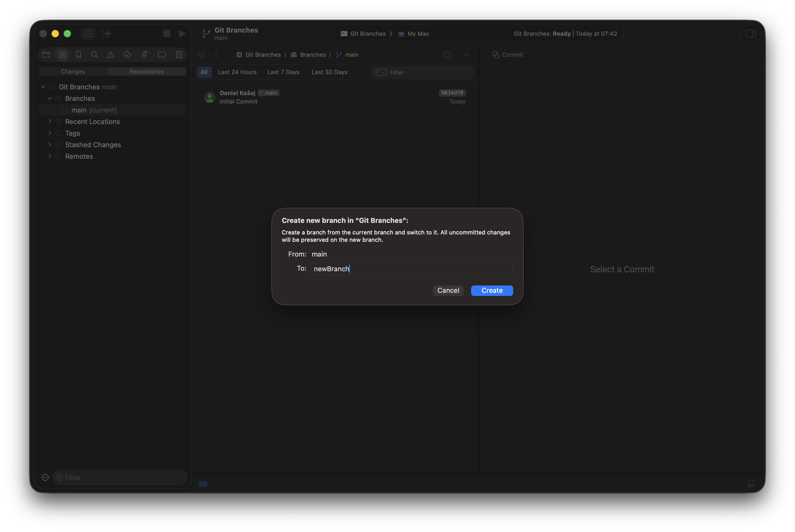Open the Breakpoint navigator tag icon
795x532 pixels.
162,54
